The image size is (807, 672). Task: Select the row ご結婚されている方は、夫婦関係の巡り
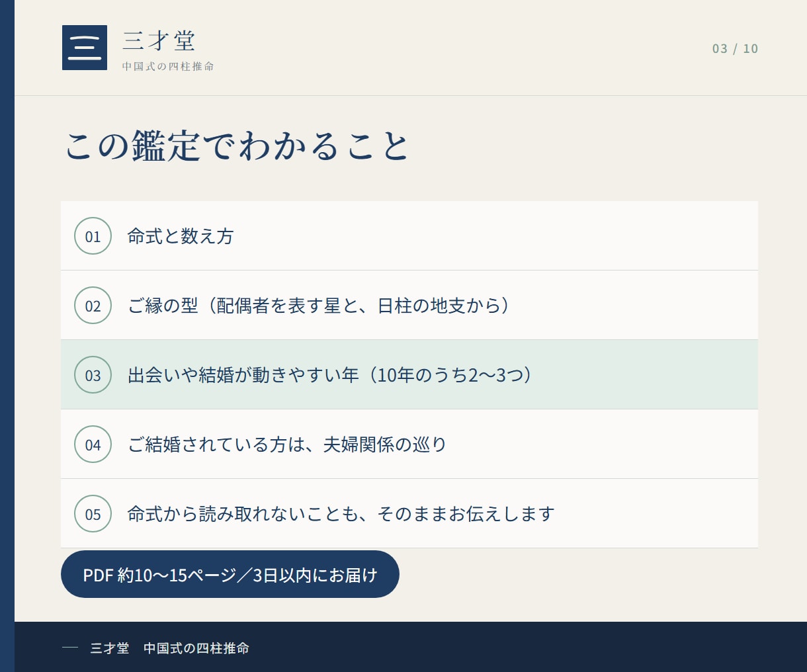(x=409, y=444)
